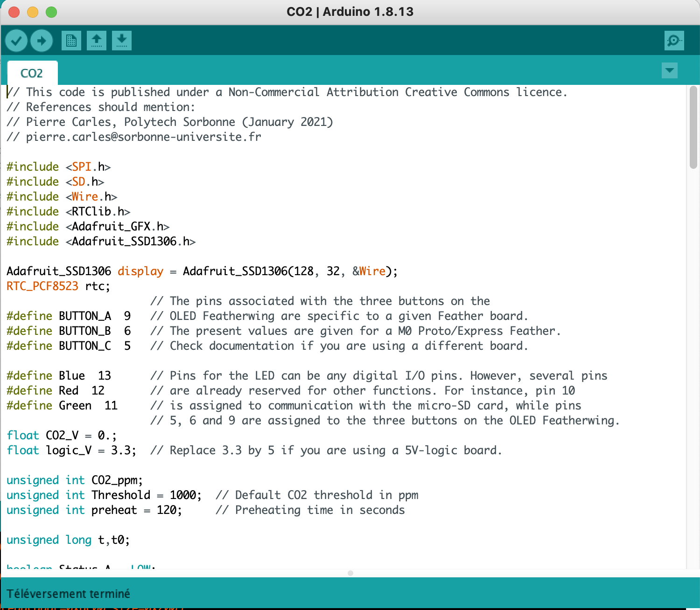Click the console divider handle dot
This screenshot has width=700, height=610.
[x=350, y=573]
